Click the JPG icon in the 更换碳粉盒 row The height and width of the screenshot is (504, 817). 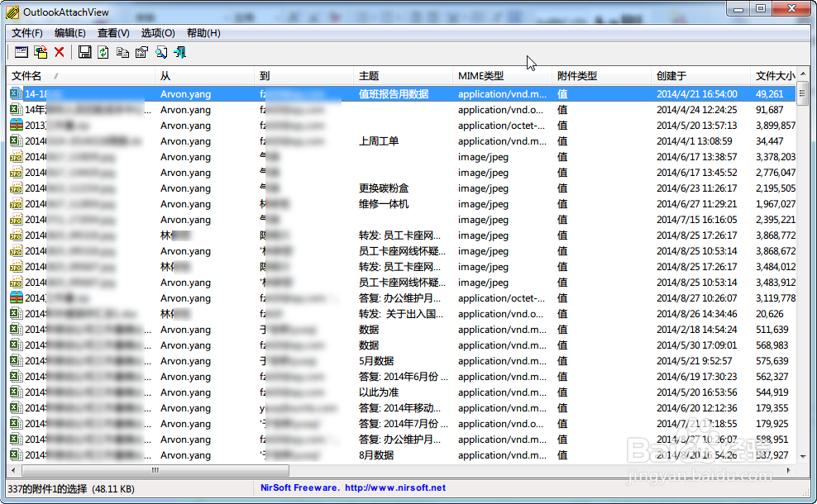coord(17,188)
